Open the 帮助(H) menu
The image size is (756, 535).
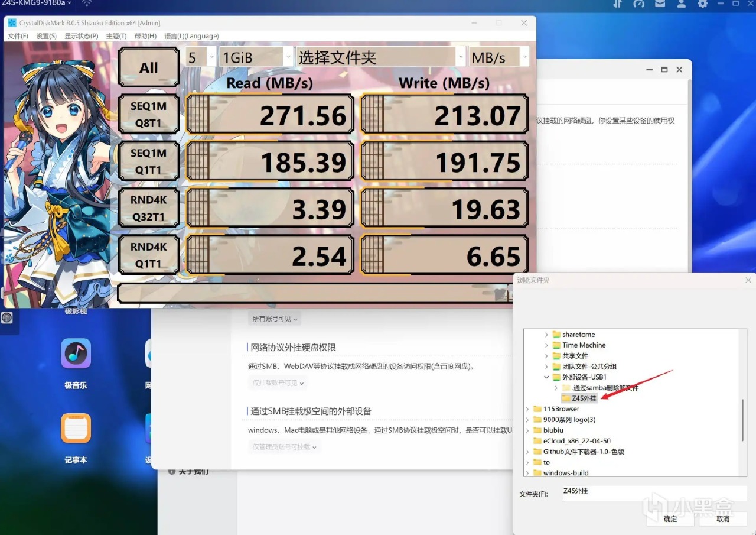click(x=145, y=36)
